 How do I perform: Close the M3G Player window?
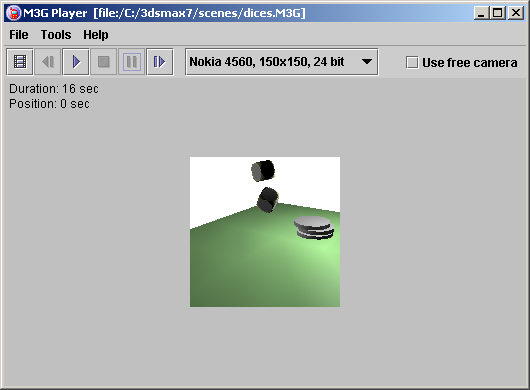coord(516,13)
